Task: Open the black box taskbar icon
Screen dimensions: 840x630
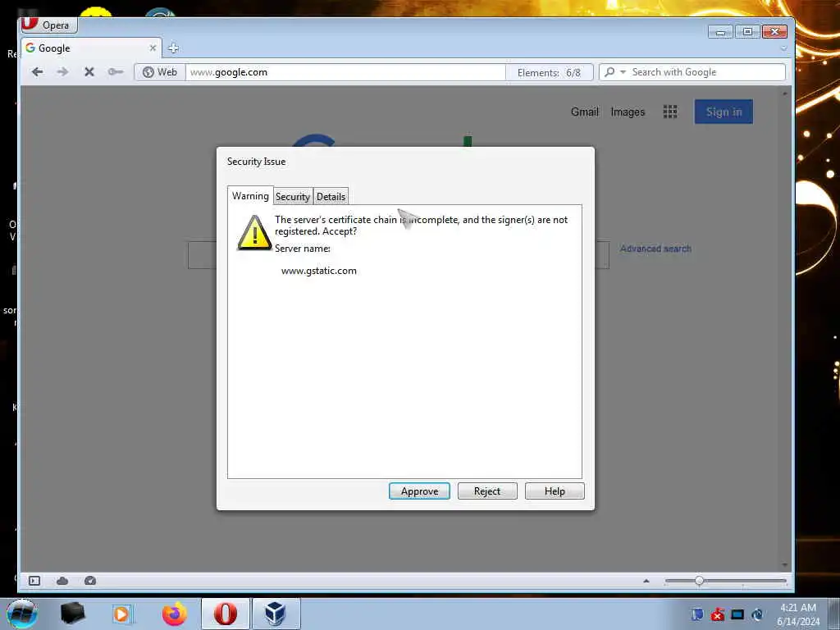Action: [x=72, y=614]
